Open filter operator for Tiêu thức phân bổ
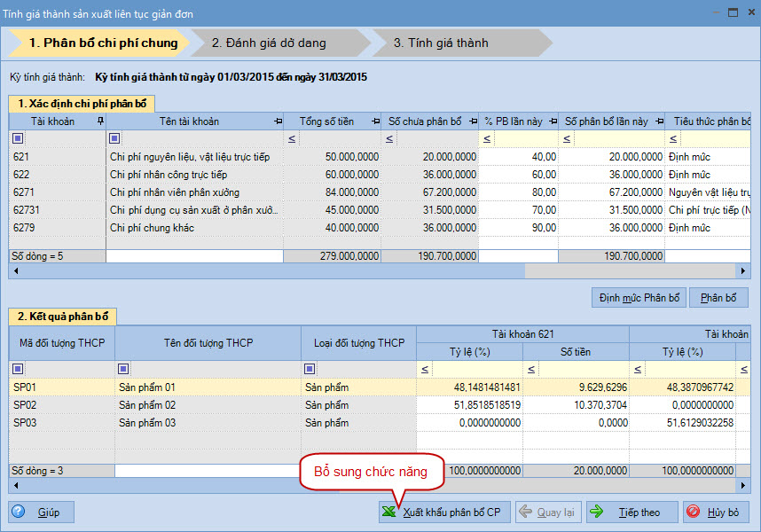This screenshot has height=532, width=761. click(x=673, y=139)
